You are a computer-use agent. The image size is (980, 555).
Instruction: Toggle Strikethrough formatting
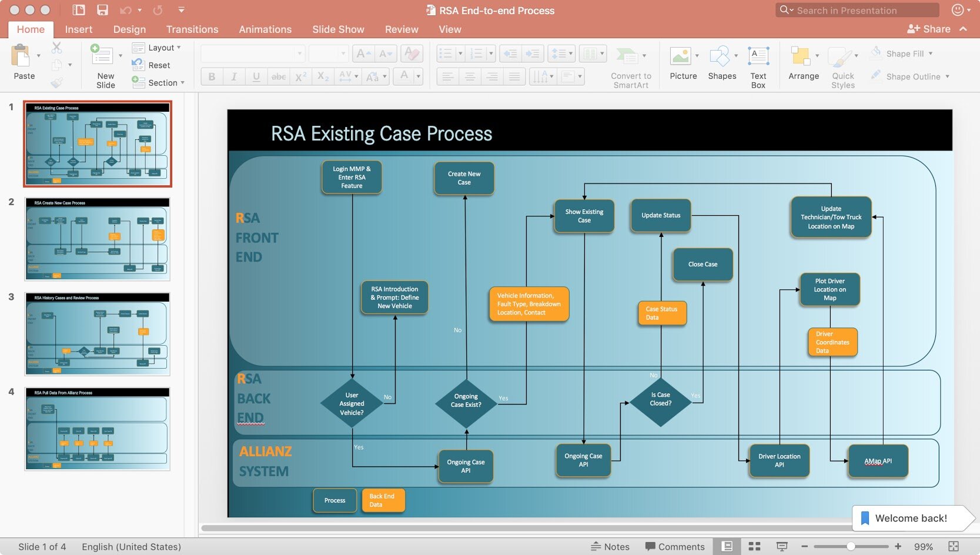point(279,76)
